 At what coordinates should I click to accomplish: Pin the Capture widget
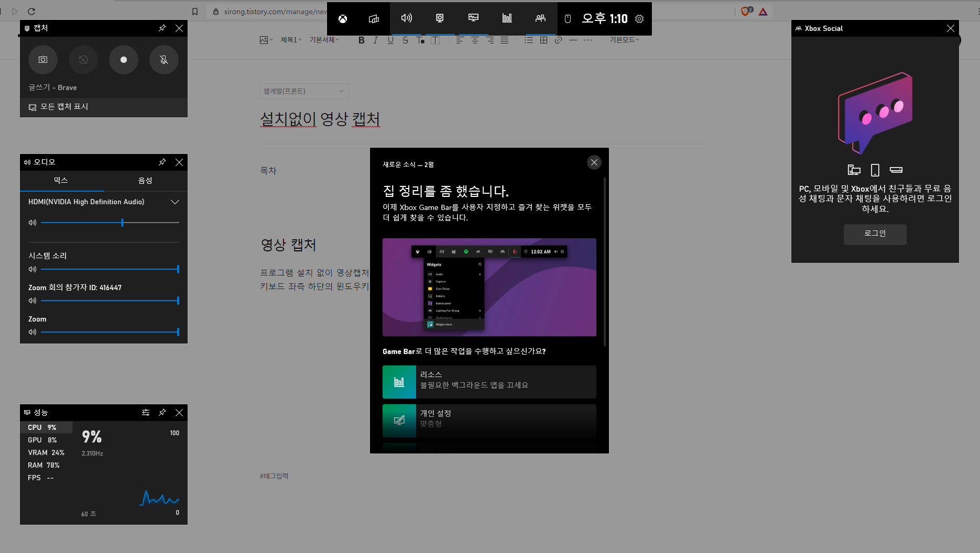(x=162, y=28)
